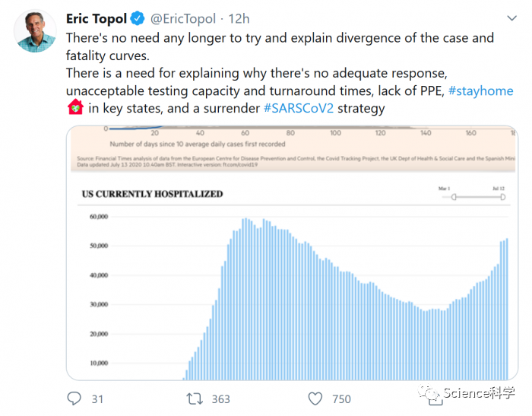Click the US Currently Hospitalized chart
The height and width of the screenshot is (416, 532).
tap(293, 284)
